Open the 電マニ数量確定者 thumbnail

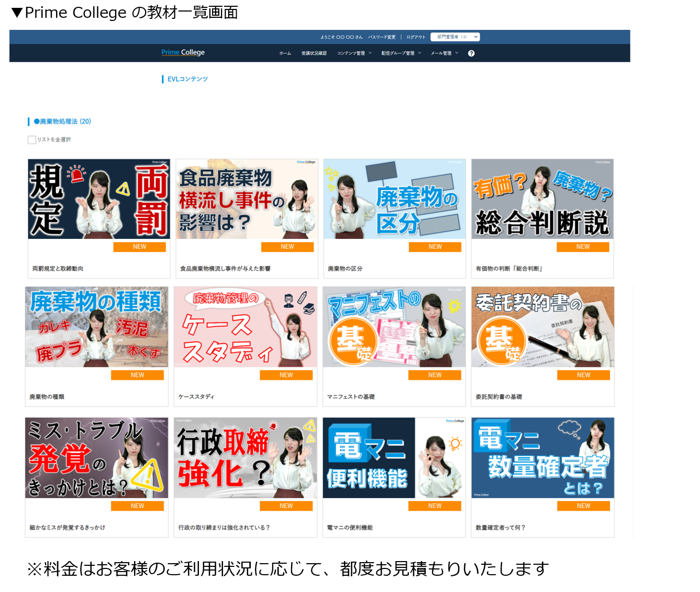click(543, 458)
